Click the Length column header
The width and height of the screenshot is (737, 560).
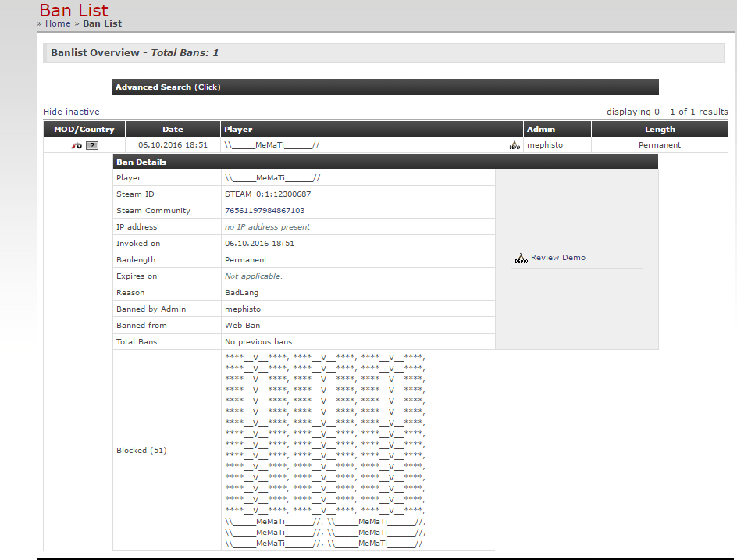point(660,130)
